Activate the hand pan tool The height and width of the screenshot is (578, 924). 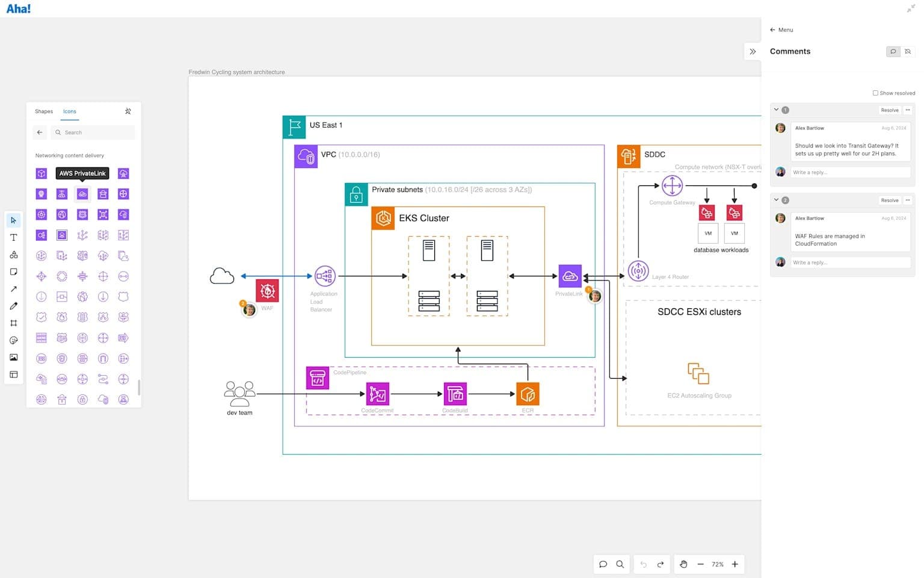683,564
